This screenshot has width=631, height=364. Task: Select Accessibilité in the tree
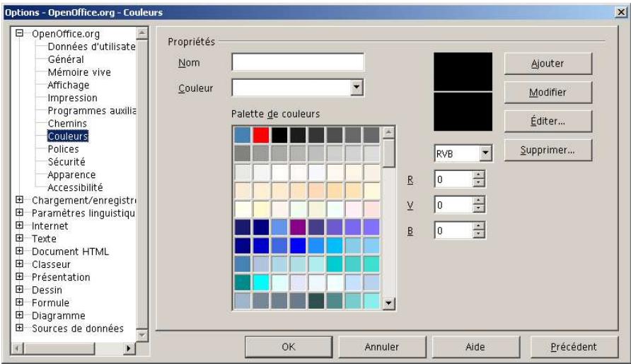click(x=75, y=187)
